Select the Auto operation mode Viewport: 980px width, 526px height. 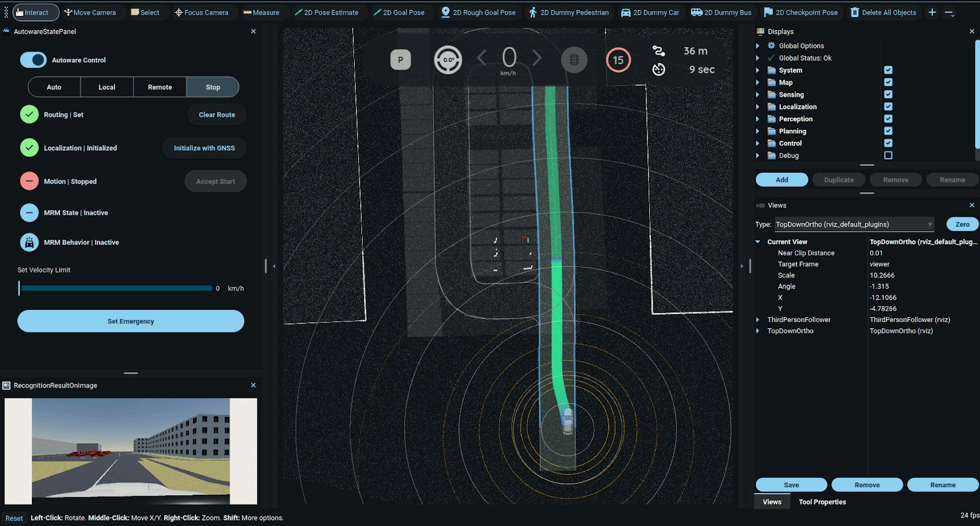point(54,88)
